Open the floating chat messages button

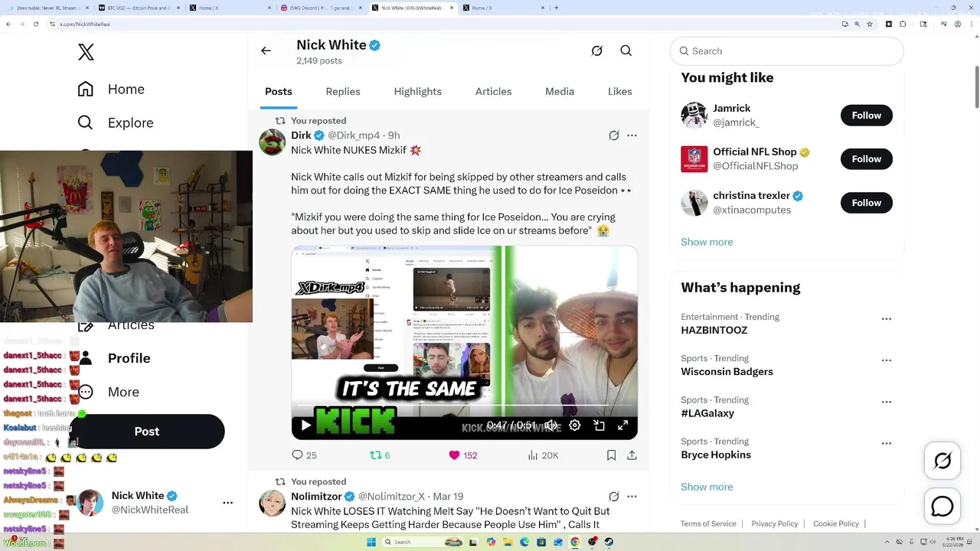pos(942,507)
